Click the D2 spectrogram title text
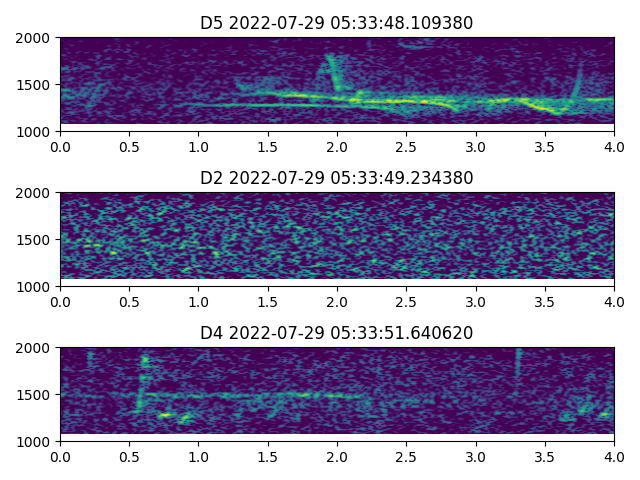640x480 pixels. coord(337,178)
